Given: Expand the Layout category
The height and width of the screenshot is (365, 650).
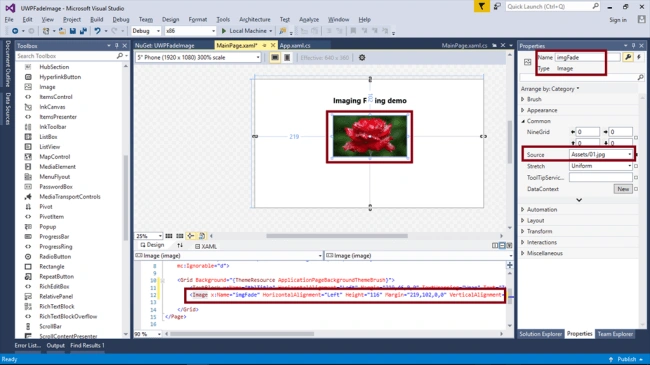Looking at the screenshot, I should coord(523,220).
